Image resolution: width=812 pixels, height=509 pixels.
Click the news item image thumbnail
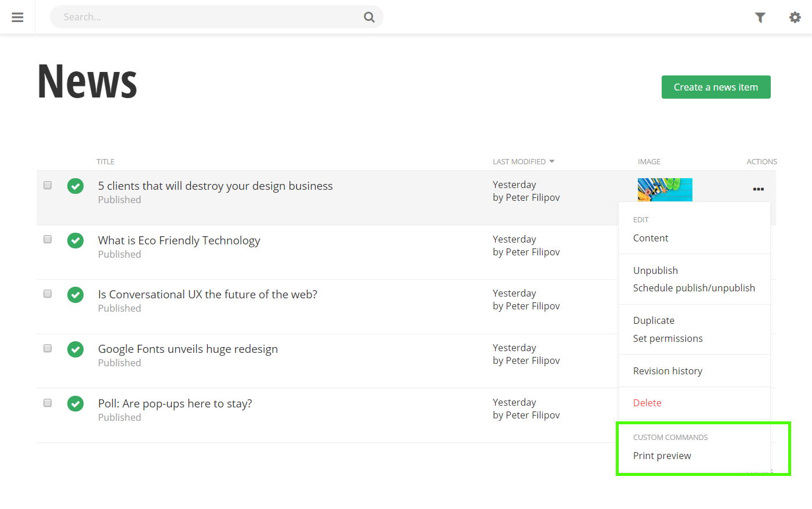pyautogui.click(x=665, y=190)
